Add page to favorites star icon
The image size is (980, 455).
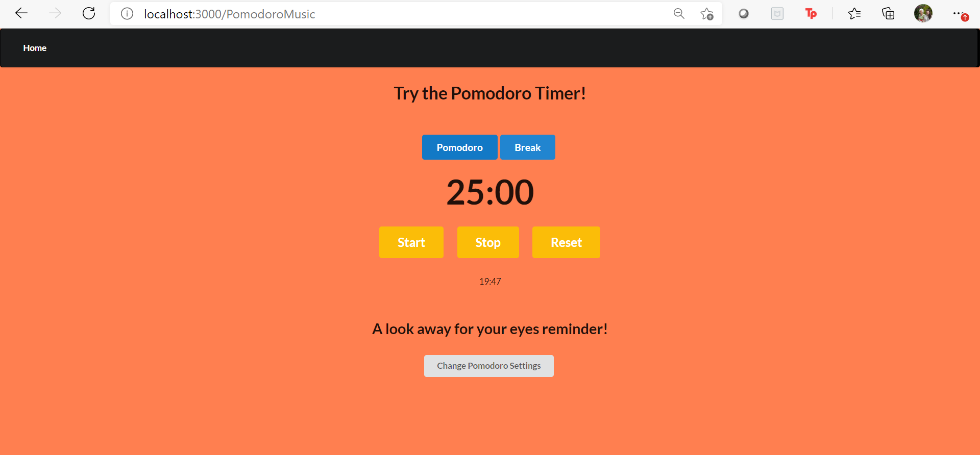click(x=707, y=14)
